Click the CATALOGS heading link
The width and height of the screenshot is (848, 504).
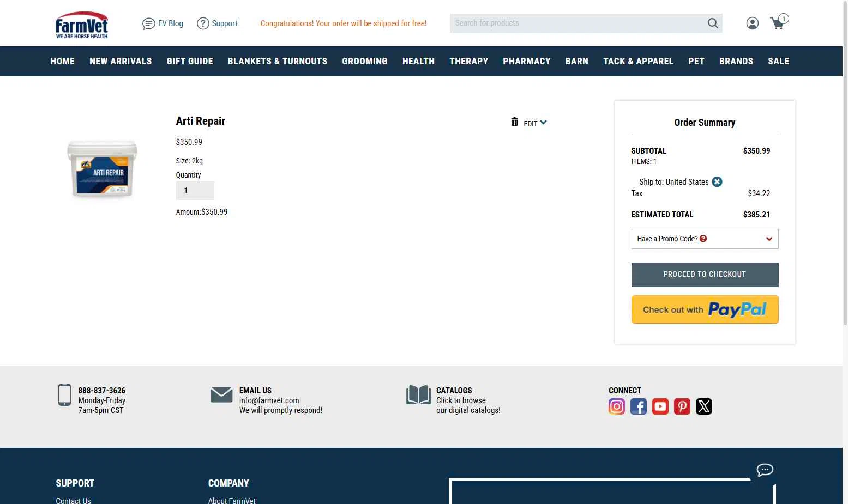454,391
